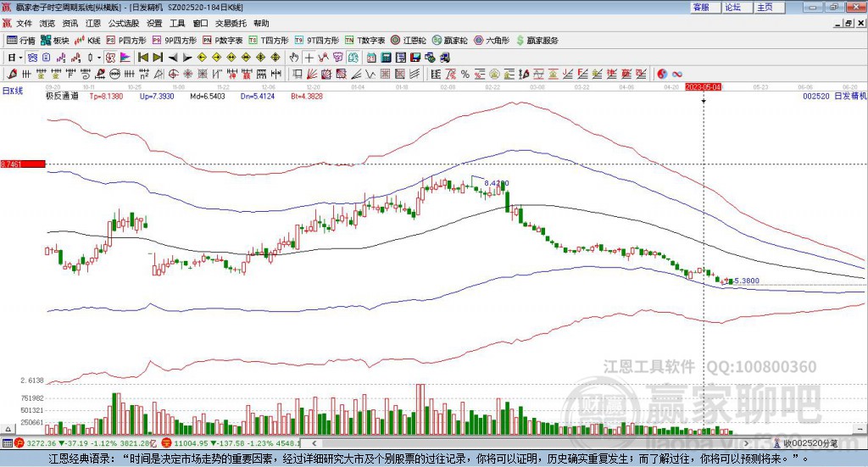Open the 江恩轮 Gann wheel

409,41
